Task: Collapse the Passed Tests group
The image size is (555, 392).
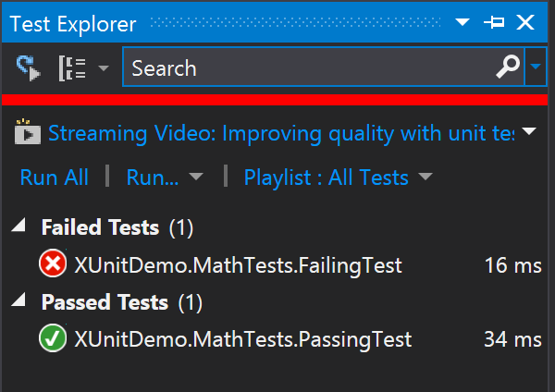Action: tap(19, 300)
